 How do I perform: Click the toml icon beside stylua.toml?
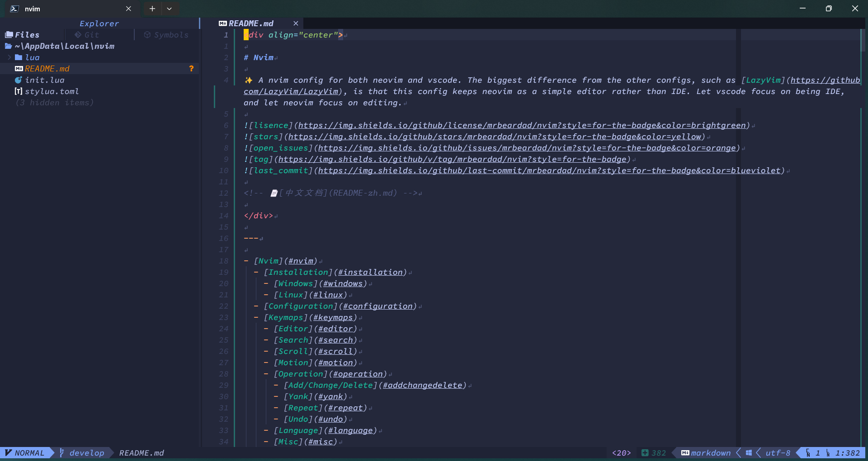19,91
